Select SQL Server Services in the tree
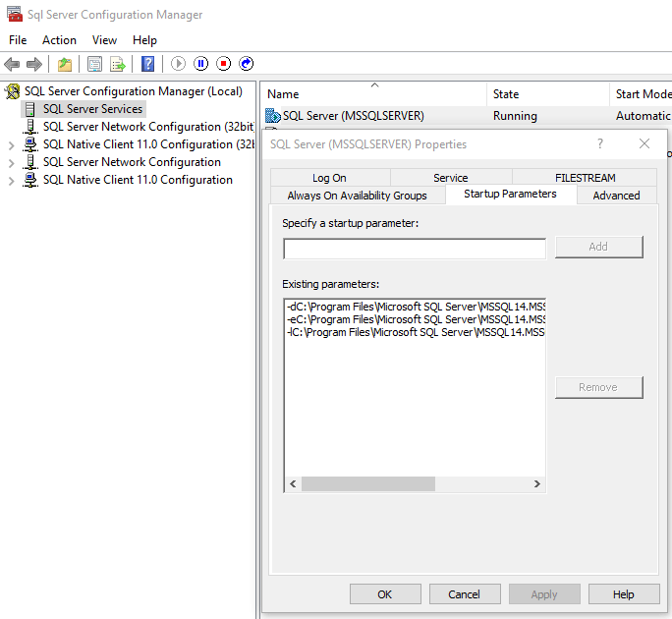The image size is (672, 619). (x=92, y=109)
